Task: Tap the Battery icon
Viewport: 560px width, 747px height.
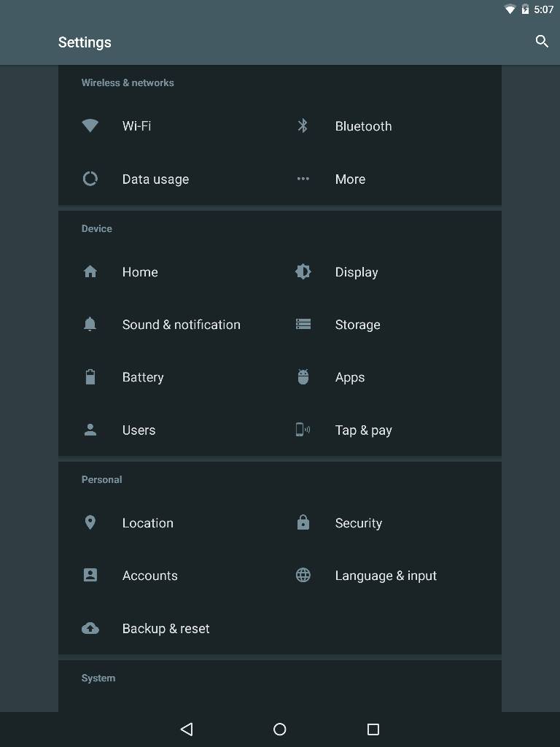Action: 90,377
